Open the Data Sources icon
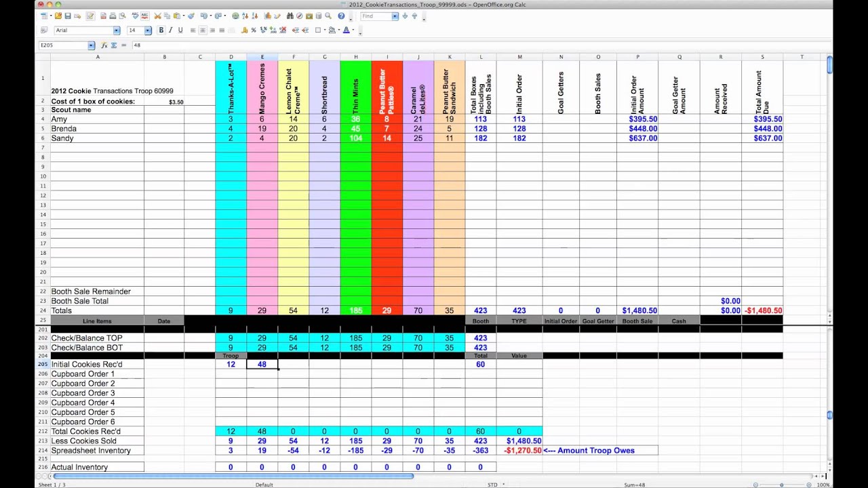 coord(318,16)
